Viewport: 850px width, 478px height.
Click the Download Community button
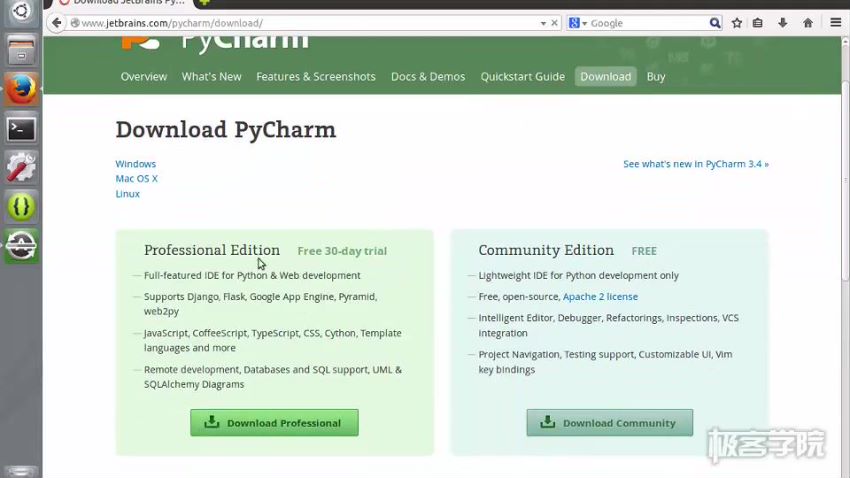point(609,423)
